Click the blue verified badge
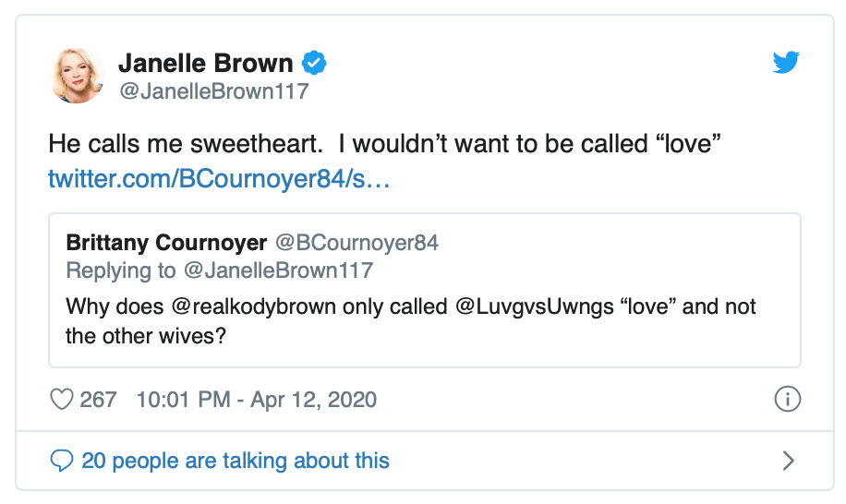This screenshot has height=504, width=846. pos(315,64)
